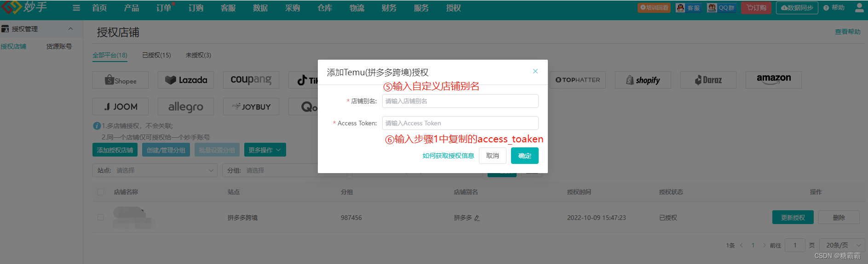Select the Amazon platform tile

point(774,80)
